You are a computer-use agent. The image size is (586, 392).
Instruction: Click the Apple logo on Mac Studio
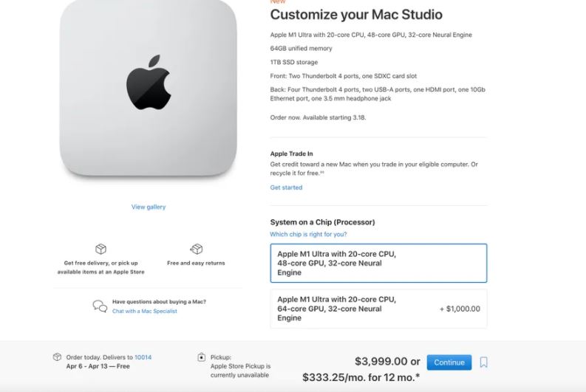149,81
